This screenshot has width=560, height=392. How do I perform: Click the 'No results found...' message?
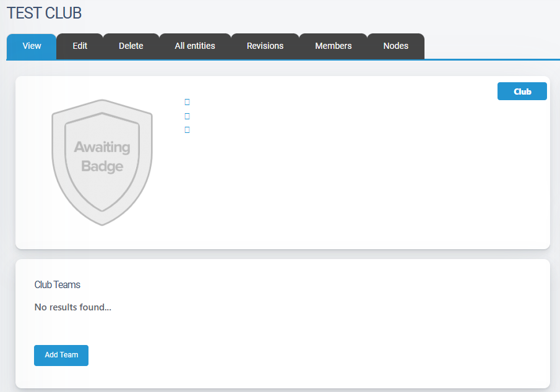[x=72, y=307]
